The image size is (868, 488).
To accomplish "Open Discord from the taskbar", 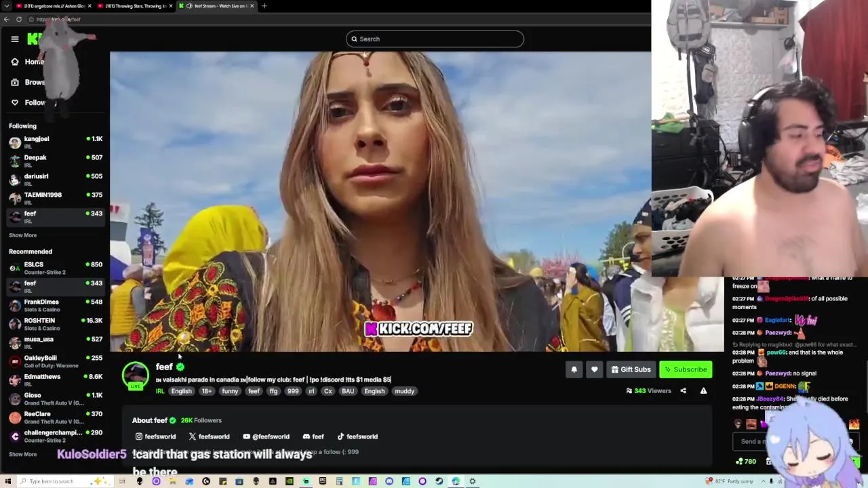I will (389, 481).
